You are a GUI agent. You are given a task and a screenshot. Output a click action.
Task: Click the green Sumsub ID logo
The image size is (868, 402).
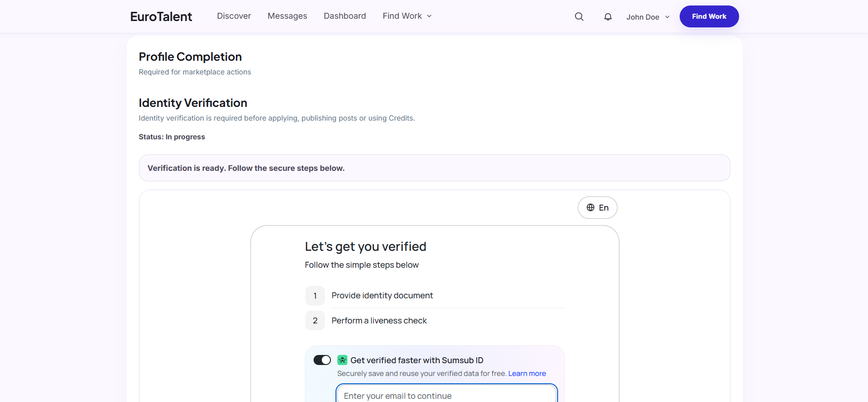(x=342, y=360)
